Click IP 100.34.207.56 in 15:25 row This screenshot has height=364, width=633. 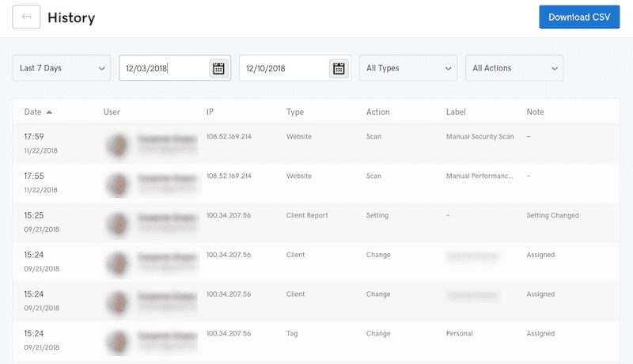(229, 215)
